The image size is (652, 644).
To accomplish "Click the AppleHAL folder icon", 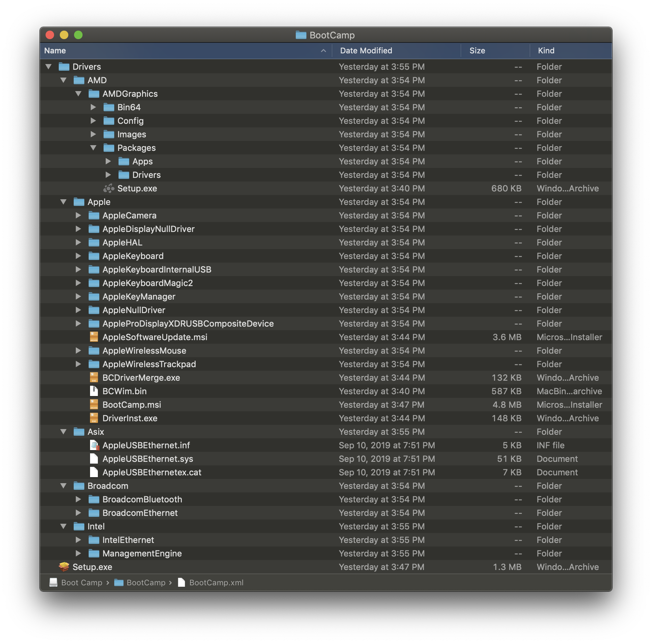I will pyautogui.click(x=94, y=242).
